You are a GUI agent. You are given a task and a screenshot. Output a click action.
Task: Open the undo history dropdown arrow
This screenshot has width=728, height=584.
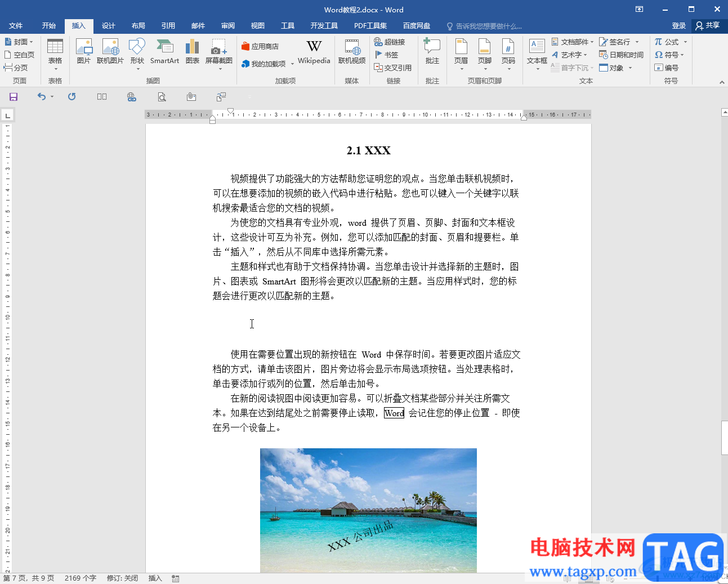click(x=52, y=97)
